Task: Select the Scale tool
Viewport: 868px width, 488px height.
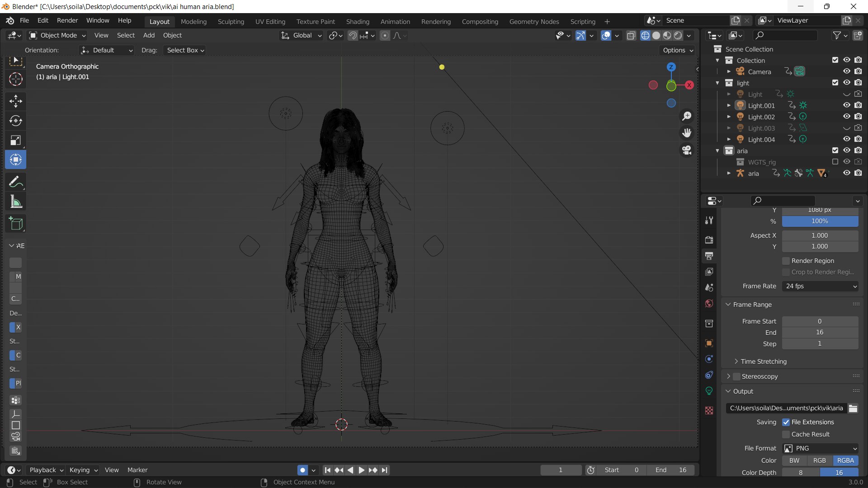Action: pyautogui.click(x=16, y=140)
